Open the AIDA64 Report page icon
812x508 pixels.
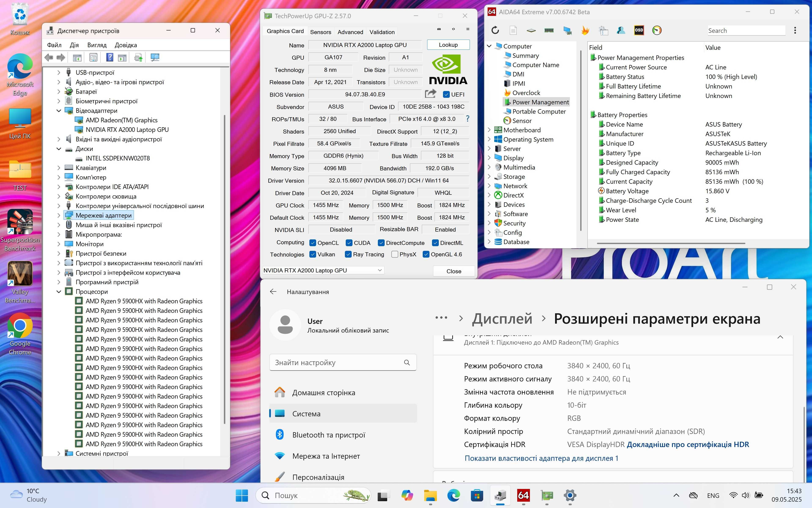pos(513,30)
